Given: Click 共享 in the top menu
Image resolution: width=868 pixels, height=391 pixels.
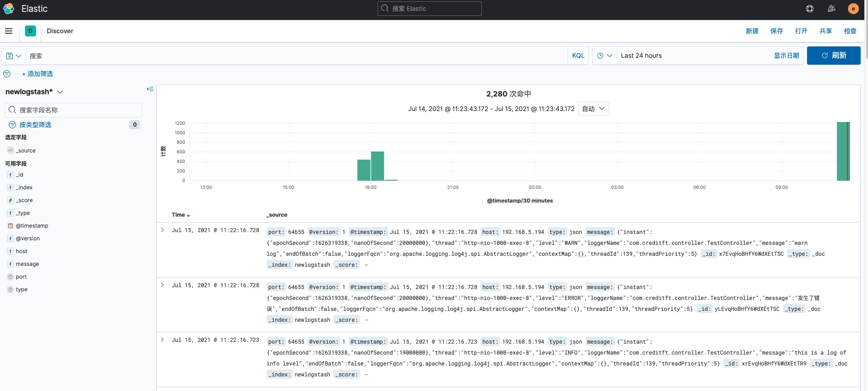Looking at the screenshot, I should point(826,31).
